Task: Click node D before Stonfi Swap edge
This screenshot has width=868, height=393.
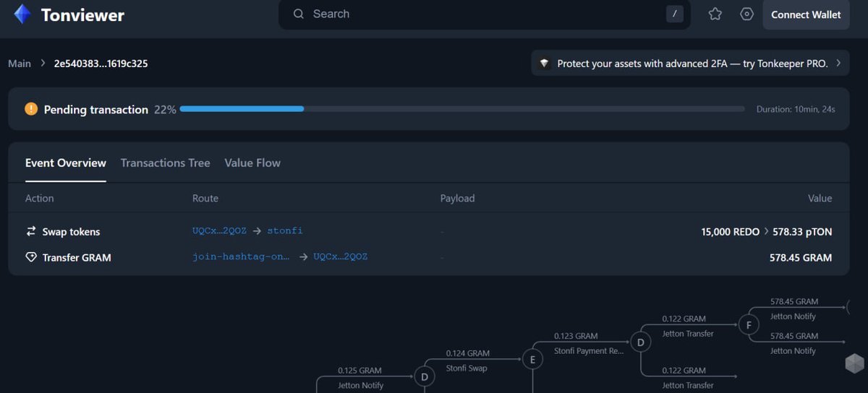Action: coord(424,376)
